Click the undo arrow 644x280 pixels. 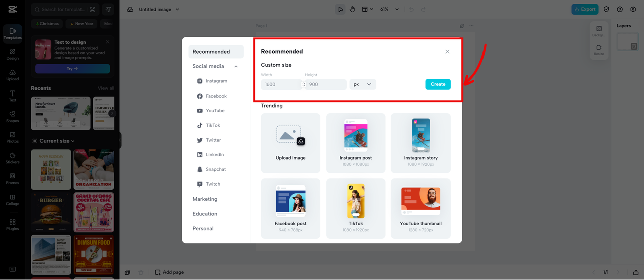(411, 9)
